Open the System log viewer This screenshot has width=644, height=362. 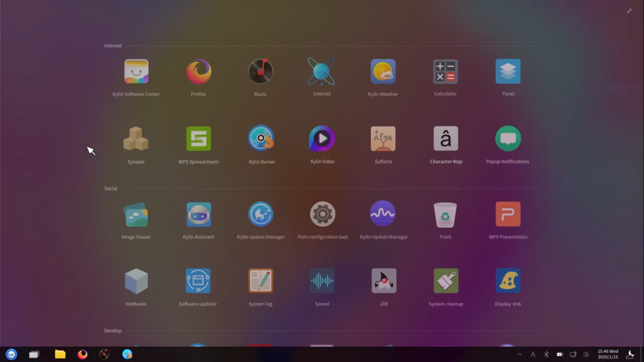260,280
